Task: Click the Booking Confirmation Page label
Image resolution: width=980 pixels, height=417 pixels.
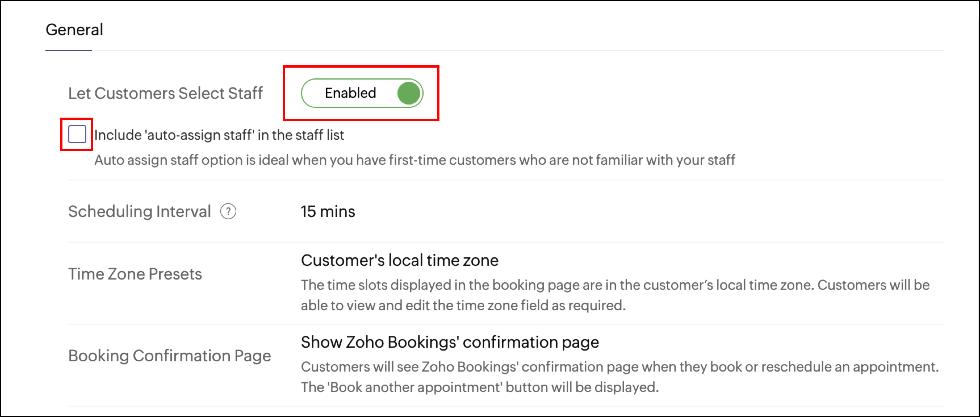Action: coord(170,356)
